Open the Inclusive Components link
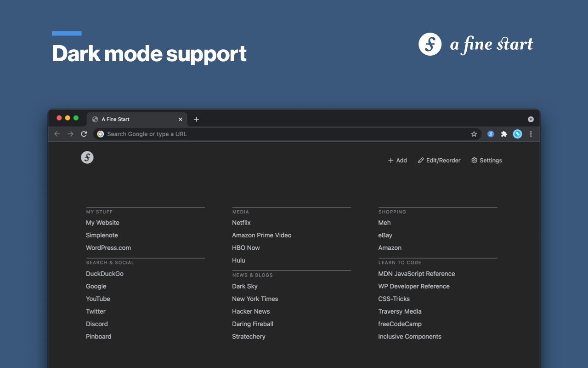Viewport: 588px width, 368px height. point(410,336)
